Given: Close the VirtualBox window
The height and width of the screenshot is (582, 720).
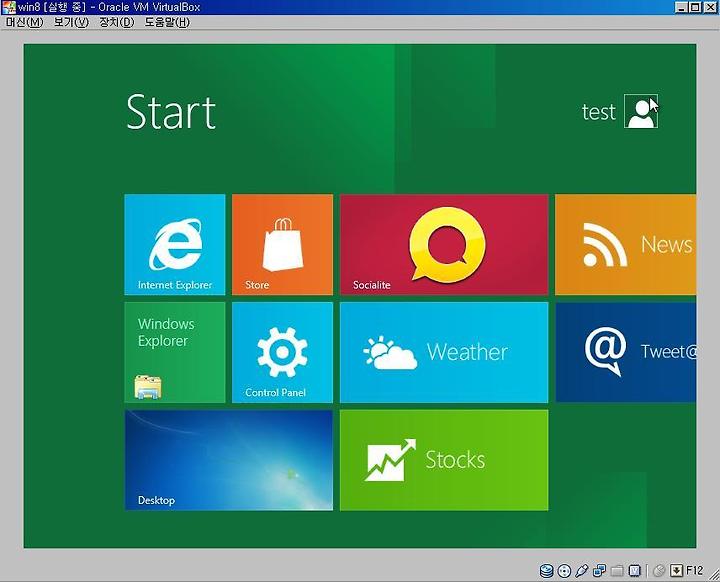Looking at the screenshot, I should (710, 7).
